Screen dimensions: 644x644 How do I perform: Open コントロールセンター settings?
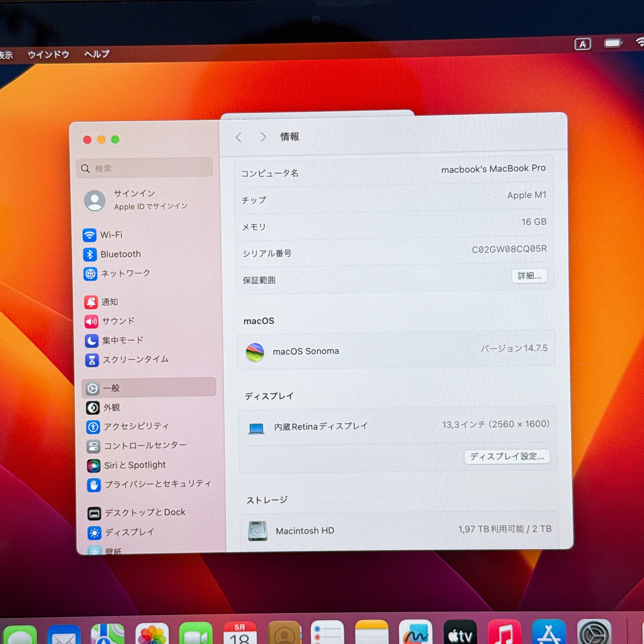pyautogui.click(x=145, y=446)
